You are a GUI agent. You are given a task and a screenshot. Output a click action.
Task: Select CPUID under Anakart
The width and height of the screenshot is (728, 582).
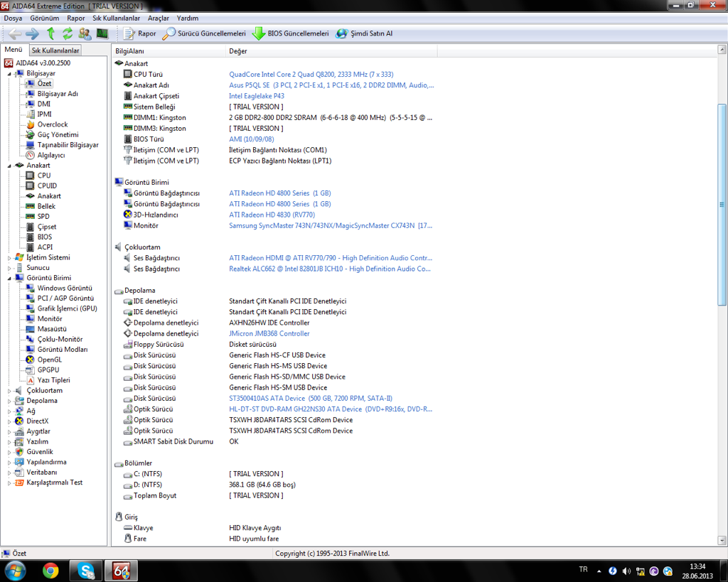48,185
